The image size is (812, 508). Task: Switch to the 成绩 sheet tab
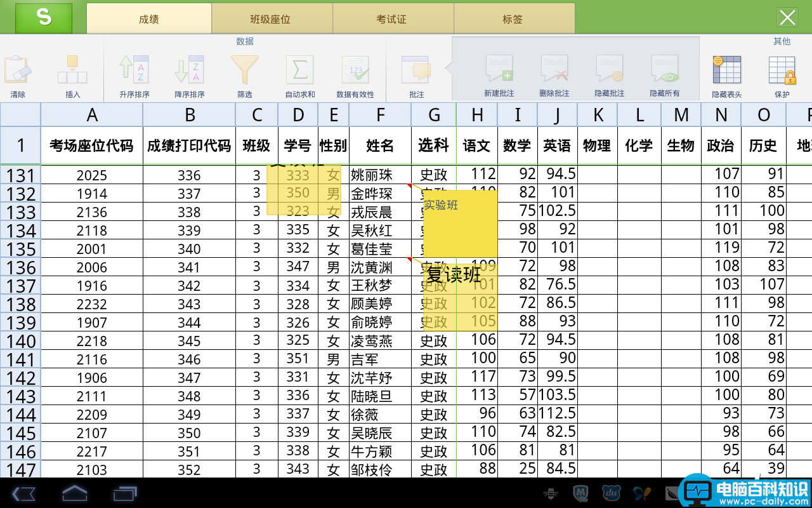[x=149, y=18]
